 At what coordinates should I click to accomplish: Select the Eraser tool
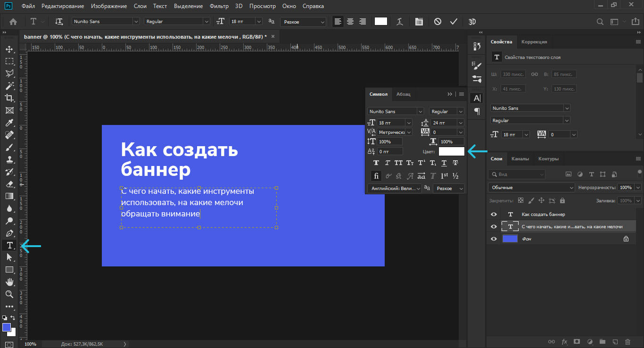(x=9, y=184)
